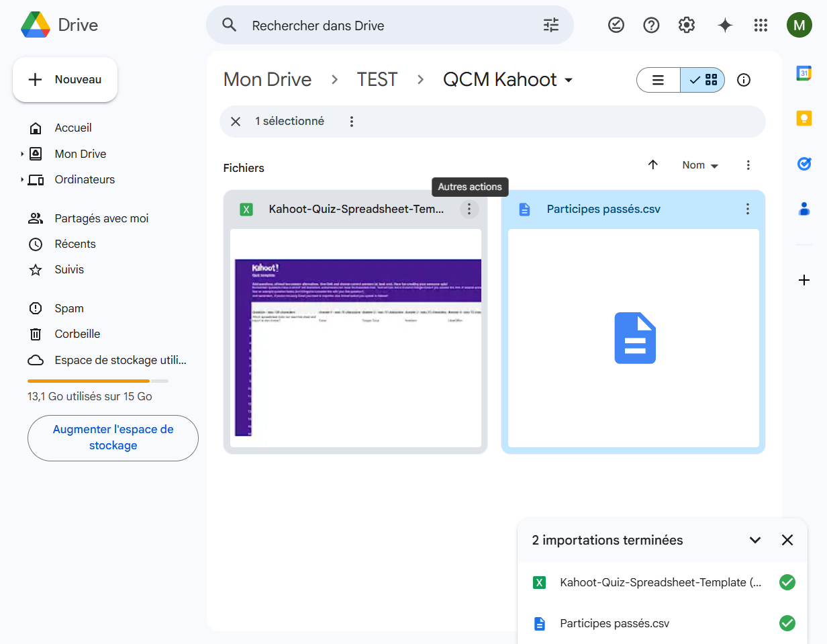Click 13,1 Go utilisés sur 15 Go
This screenshot has height=644, width=827.
click(90, 397)
